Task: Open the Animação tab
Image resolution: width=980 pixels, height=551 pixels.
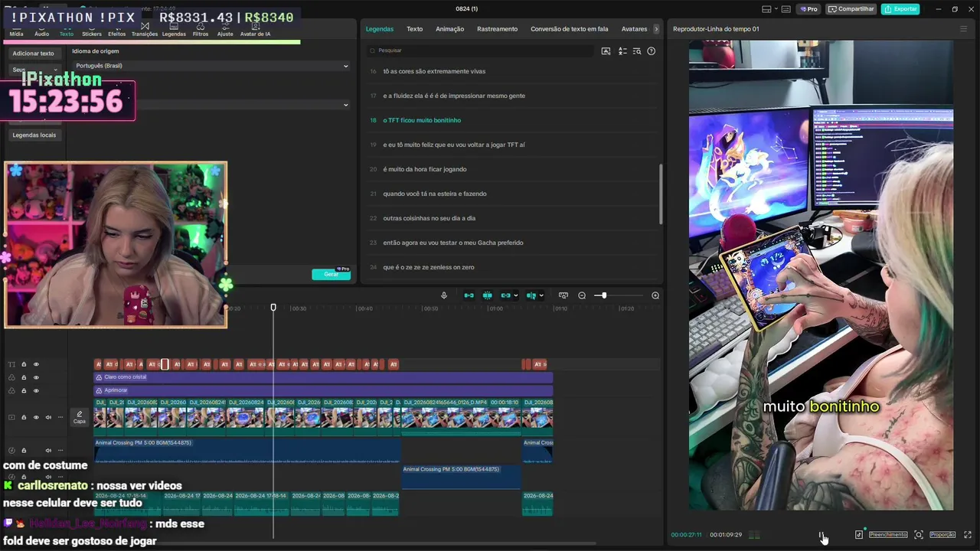Action: pos(449,29)
